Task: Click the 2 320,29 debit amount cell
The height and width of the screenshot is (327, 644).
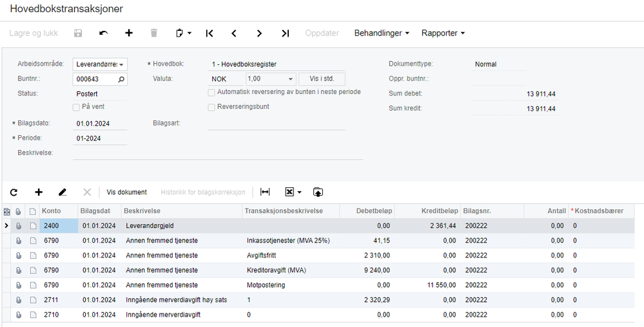Action: [367, 300]
